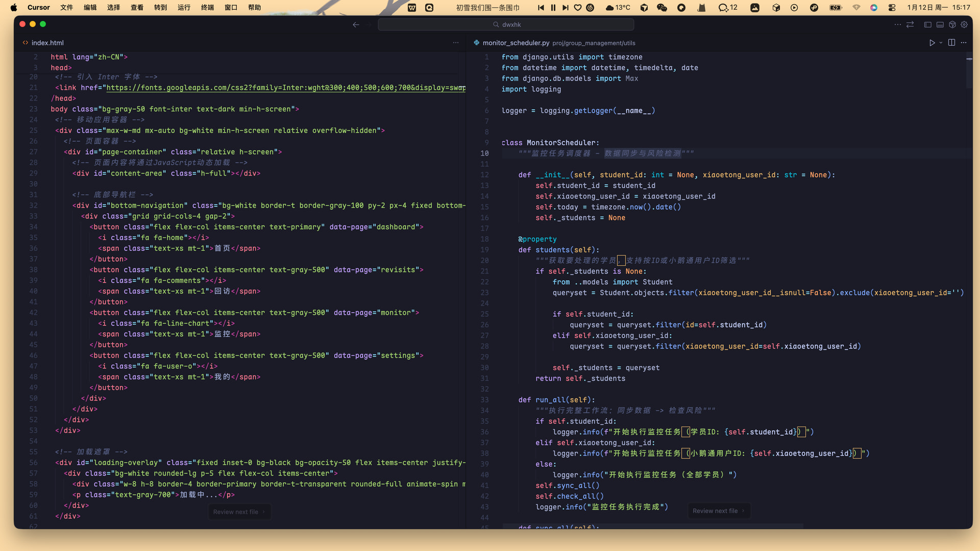The image size is (980, 551).
Task: Navigate back with the left arrow
Action: [x=356, y=24]
